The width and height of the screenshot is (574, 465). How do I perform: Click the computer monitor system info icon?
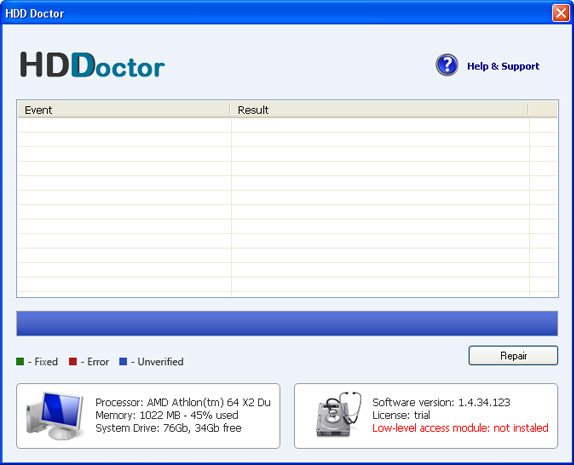pyautogui.click(x=54, y=416)
